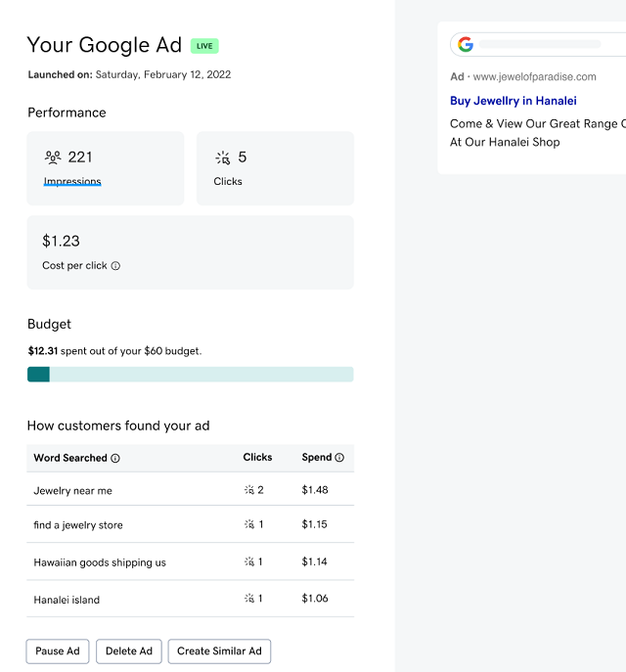Click info icon beside Word Searched header
This screenshot has width=626, height=672.
coord(115,458)
